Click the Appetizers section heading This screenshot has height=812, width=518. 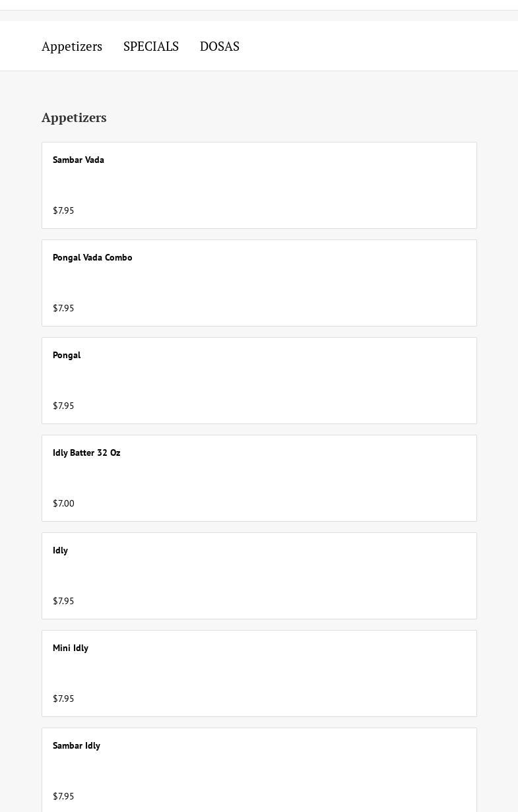[x=74, y=117]
